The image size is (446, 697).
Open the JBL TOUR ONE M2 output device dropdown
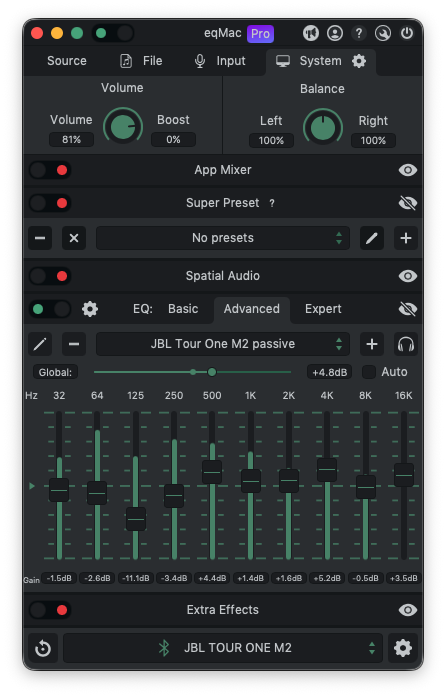pos(223,649)
